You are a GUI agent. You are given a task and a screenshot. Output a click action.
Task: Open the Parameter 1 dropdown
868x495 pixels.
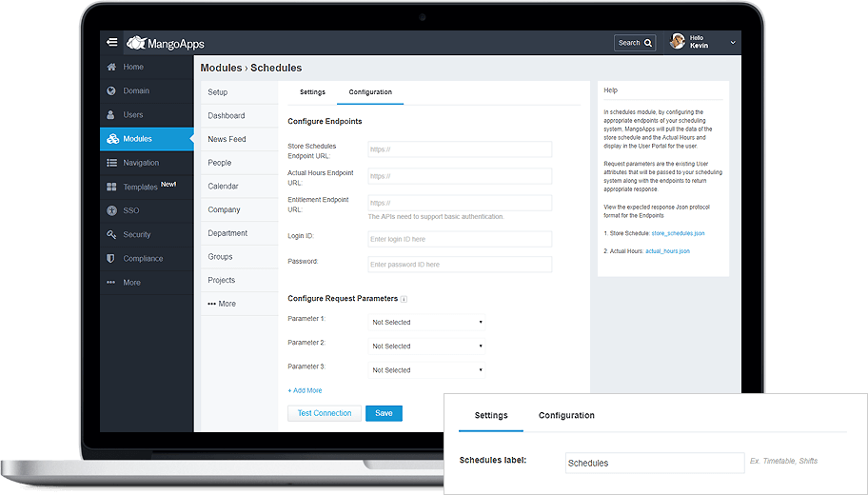(426, 323)
